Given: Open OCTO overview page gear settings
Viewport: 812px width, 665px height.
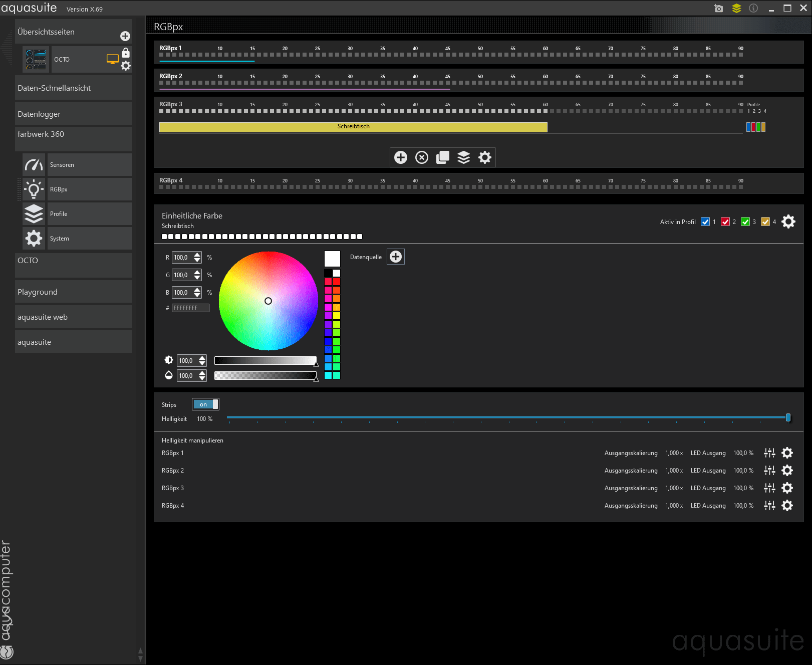Looking at the screenshot, I should pyautogui.click(x=126, y=66).
